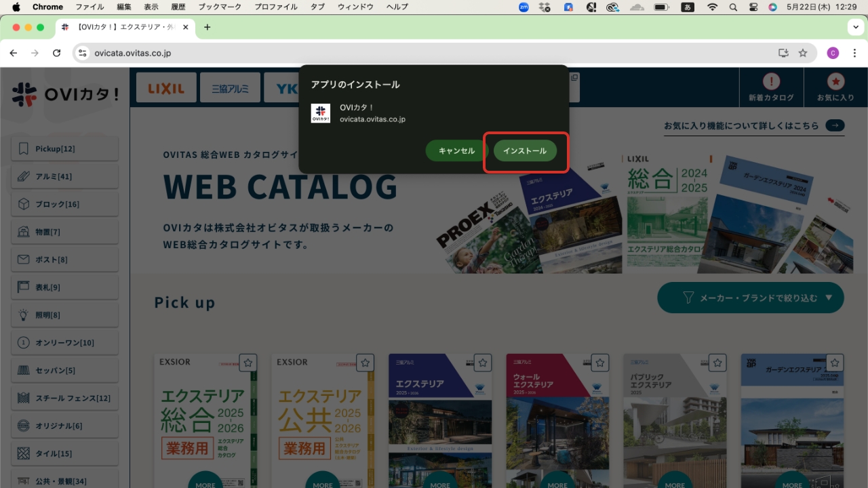Click the Chrome back arrow
868x488 pixels.
click(x=14, y=53)
